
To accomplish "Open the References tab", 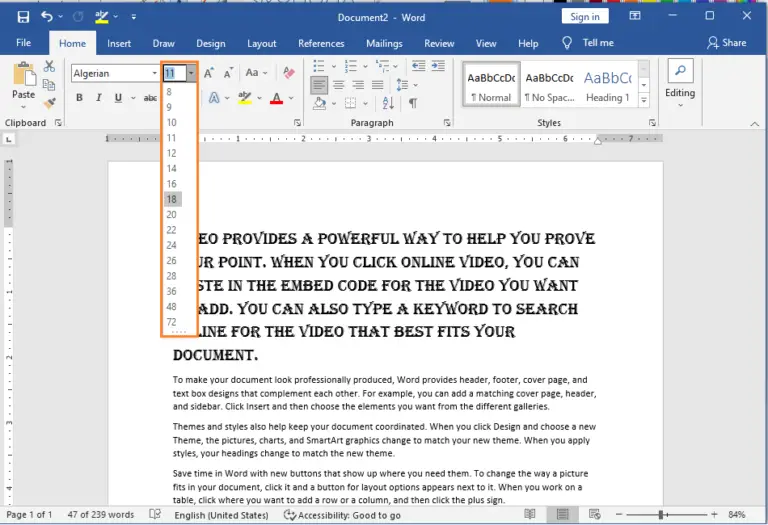I will (321, 44).
